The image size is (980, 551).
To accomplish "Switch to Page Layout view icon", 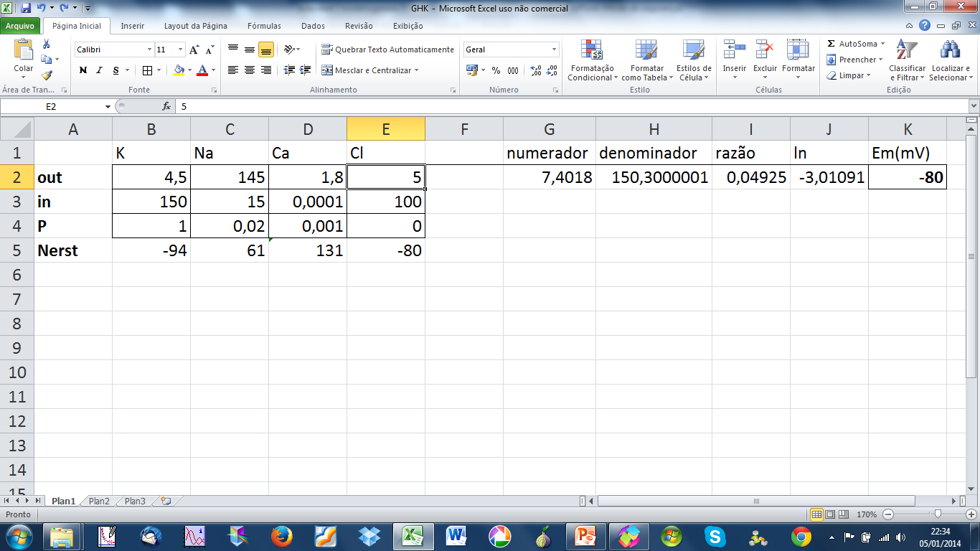I will 829,514.
